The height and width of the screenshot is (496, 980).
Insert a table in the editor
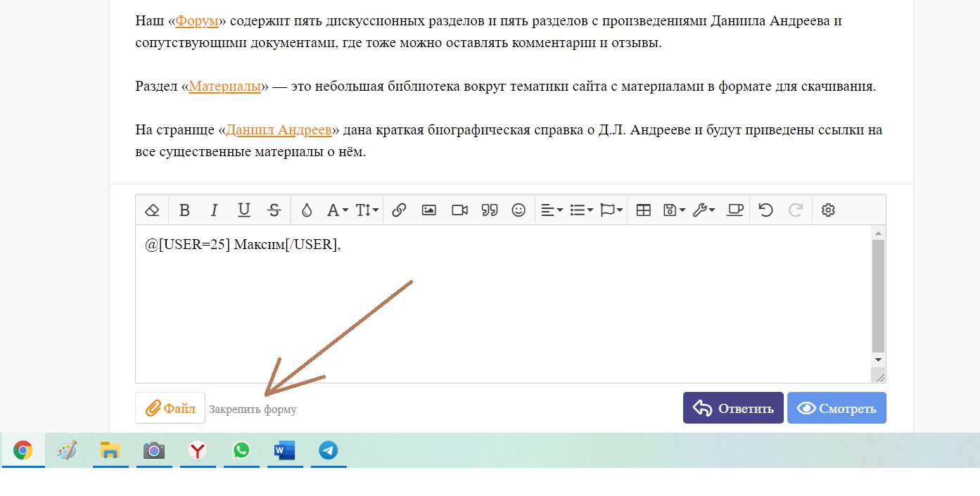click(643, 210)
